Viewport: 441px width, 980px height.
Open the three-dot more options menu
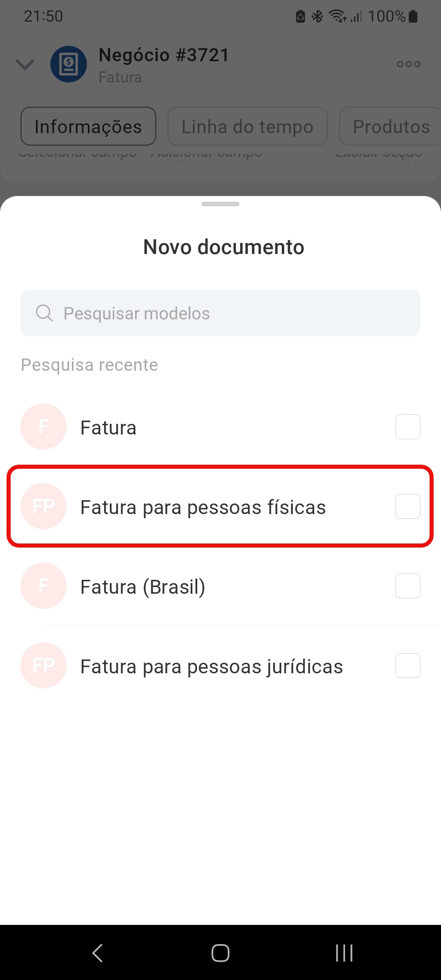pos(408,64)
